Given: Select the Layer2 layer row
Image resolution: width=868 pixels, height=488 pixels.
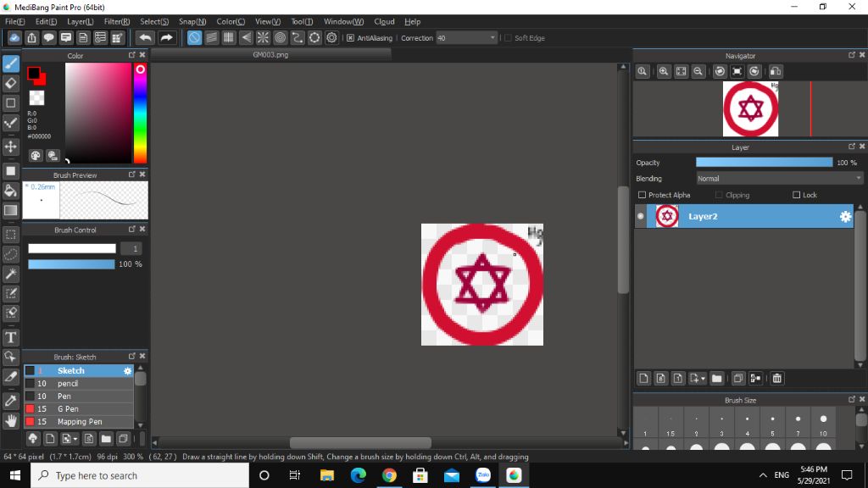Looking at the screenshot, I should (x=744, y=216).
